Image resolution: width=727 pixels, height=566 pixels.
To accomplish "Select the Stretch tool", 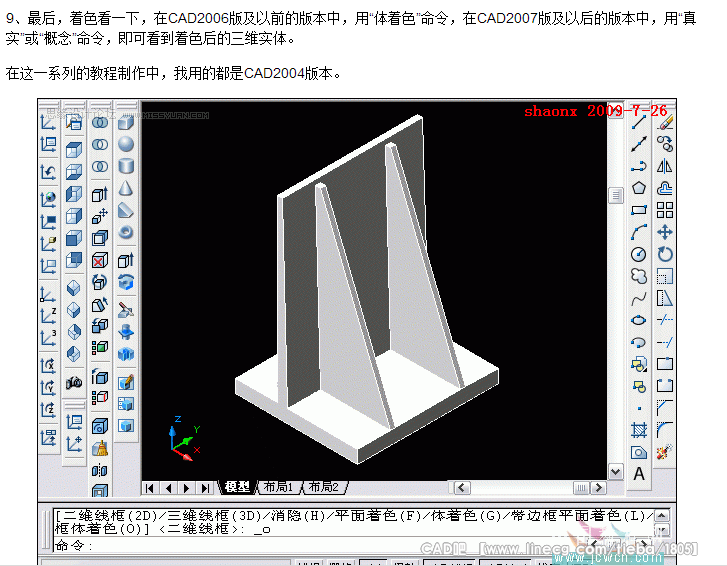I will 665,299.
